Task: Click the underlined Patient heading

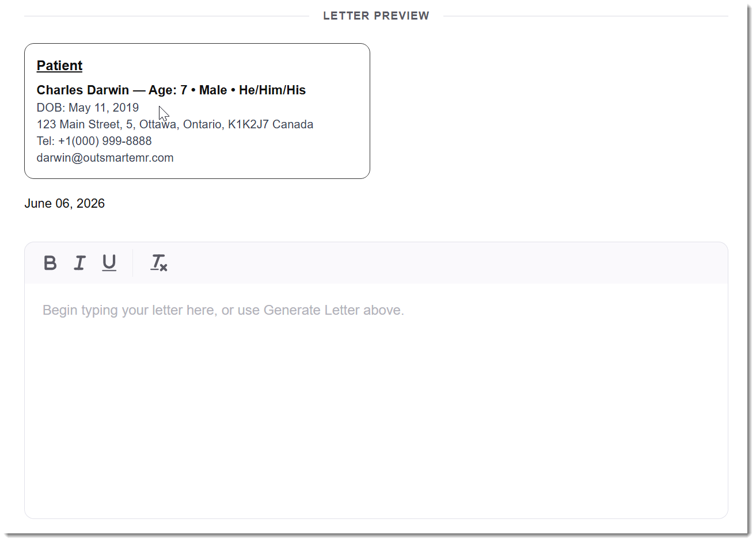Action: pyautogui.click(x=59, y=66)
